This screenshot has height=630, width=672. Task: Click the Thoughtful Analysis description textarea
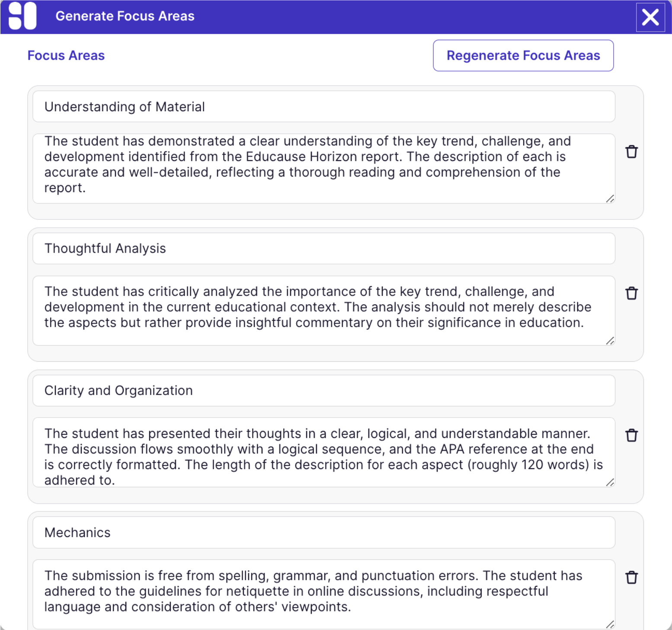pos(323,310)
